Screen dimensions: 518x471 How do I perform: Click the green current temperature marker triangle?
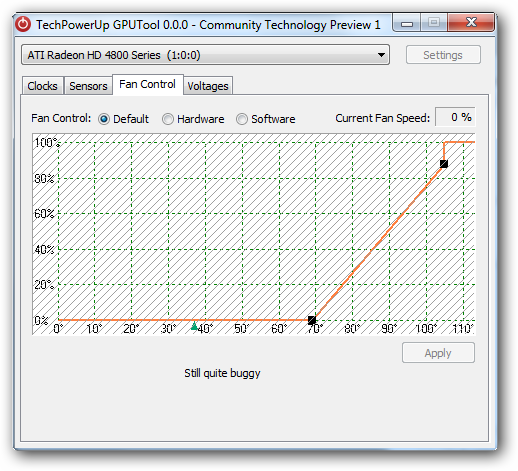[194, 326]
